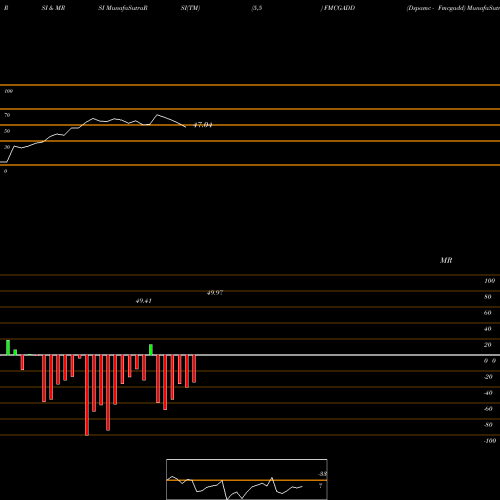Click the 80 label on MR axis
The image size is (500, 500).
488,297
